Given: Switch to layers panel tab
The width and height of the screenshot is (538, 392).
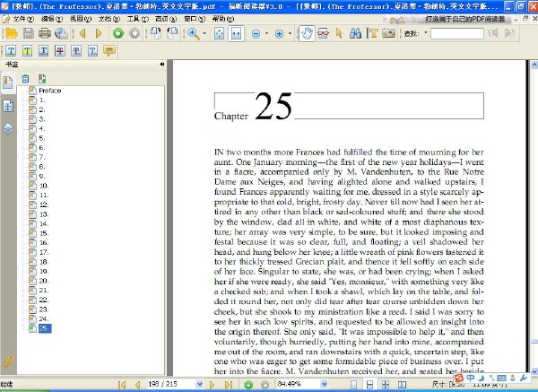Looking at the screenshot, I should tap(8, 128).
